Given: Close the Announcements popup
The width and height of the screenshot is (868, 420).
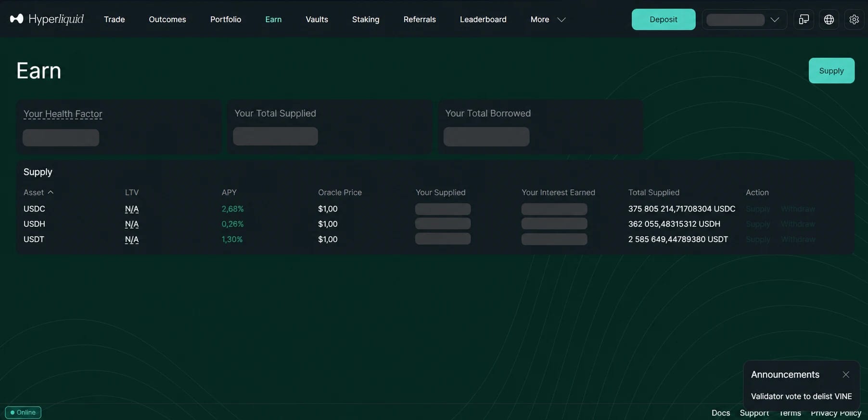Looking at the screenshot, I should pyautogui.click(x=846, y=374).
